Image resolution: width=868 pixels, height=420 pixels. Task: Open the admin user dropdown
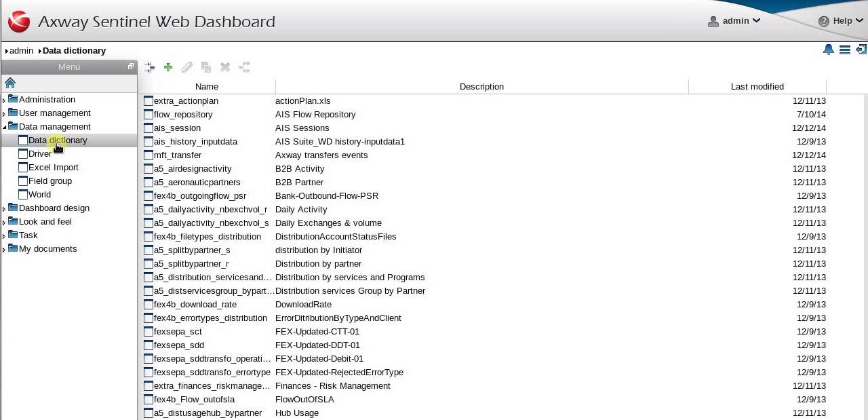click(734, 21)
